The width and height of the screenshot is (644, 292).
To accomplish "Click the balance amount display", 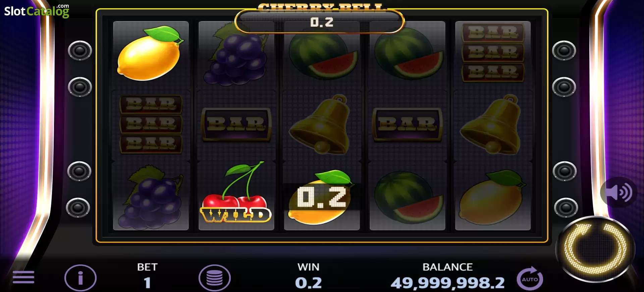I will (448, 283).
